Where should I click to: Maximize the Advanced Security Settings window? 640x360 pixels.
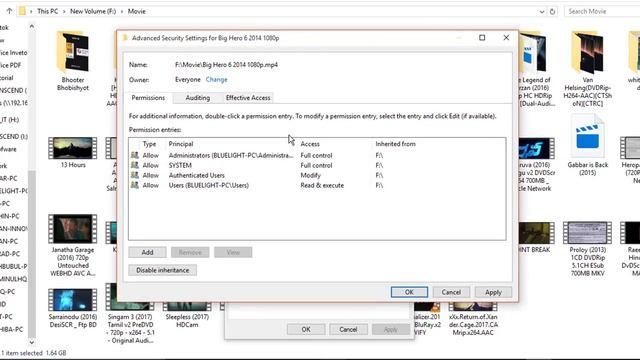point(482,38)
